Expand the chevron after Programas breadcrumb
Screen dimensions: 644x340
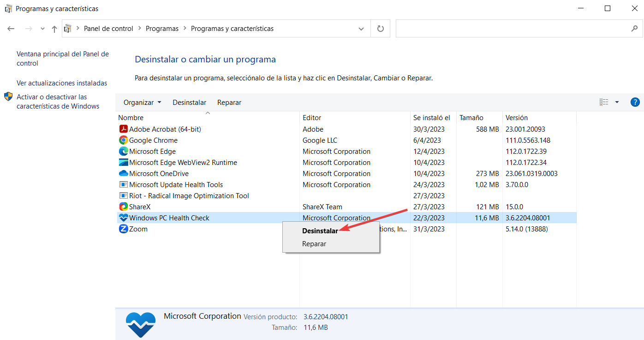(185, 29)
